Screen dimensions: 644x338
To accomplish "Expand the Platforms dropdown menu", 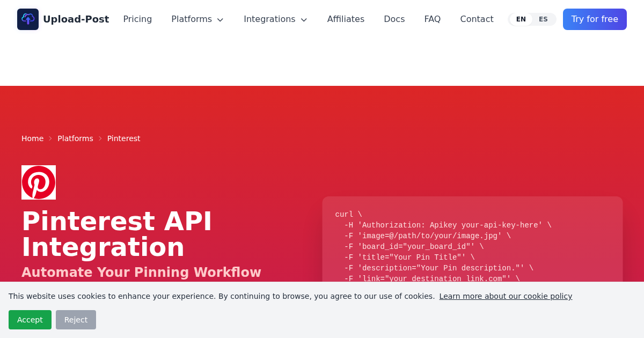I will tap(197, 19).
